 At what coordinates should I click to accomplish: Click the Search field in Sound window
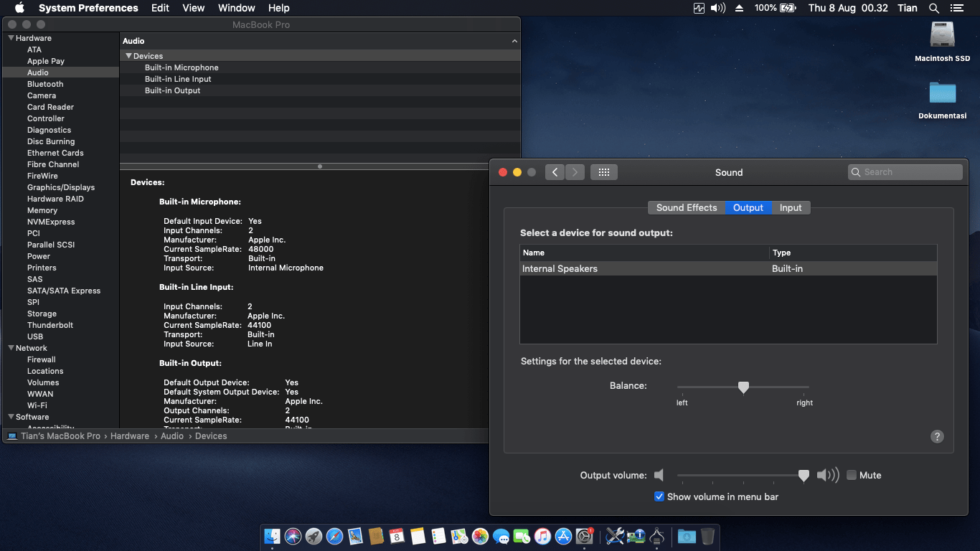pyautogui.click(x=905, y=172)
